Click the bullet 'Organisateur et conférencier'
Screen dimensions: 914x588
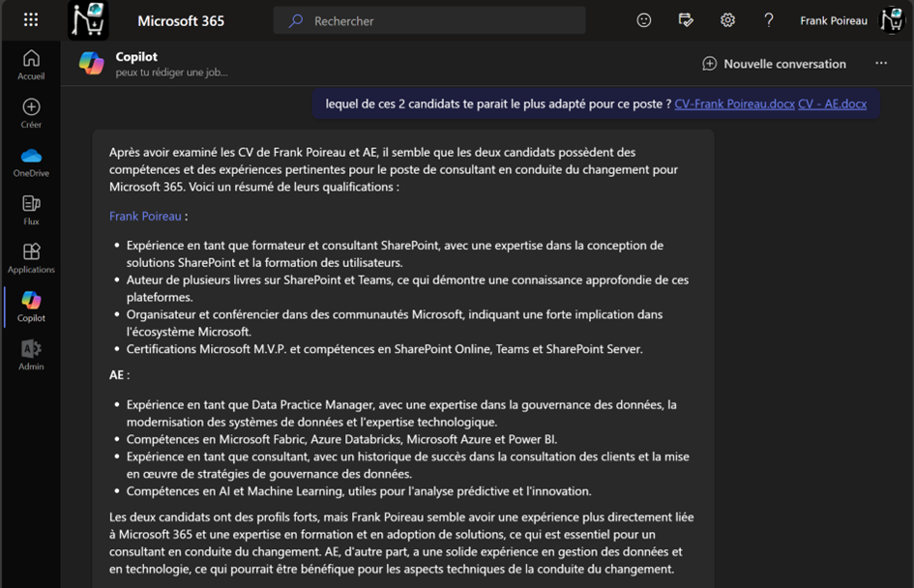point(395,323)
